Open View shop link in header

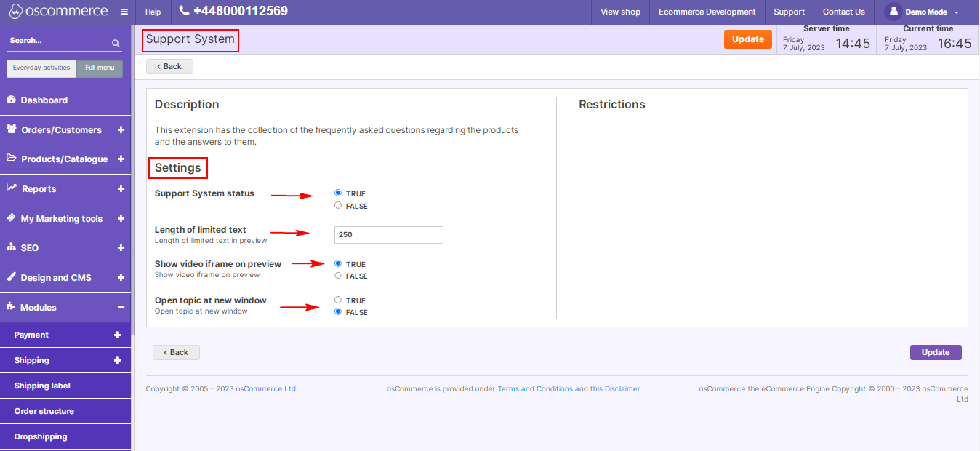(620, 12)
